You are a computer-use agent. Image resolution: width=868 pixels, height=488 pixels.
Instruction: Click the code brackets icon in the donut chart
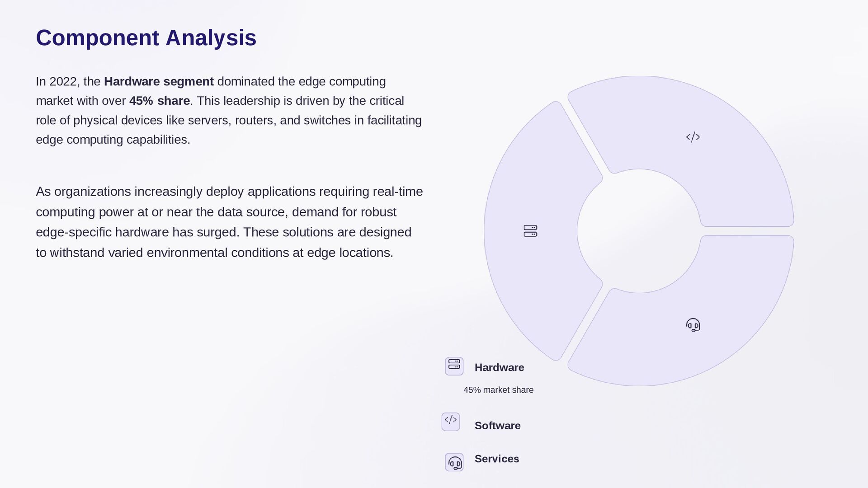click(x=693, y=137)
